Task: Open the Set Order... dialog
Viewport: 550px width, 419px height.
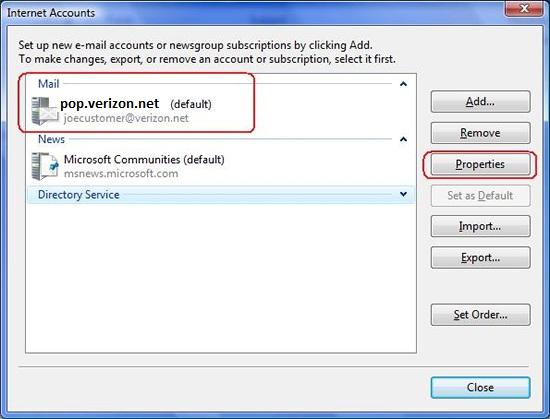Action: 480,315
